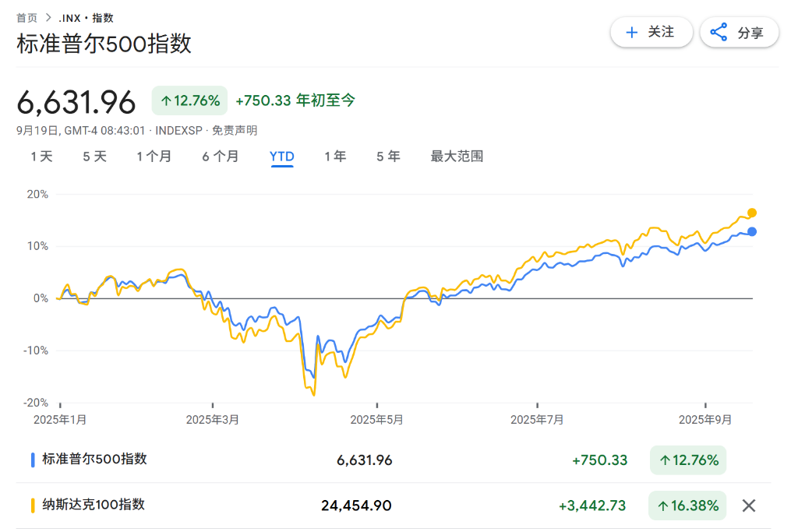The height and width of the screenshot is (532, 798).
Task: Open the 纳斯达克100指数 row
Action: tap(94, 505)
